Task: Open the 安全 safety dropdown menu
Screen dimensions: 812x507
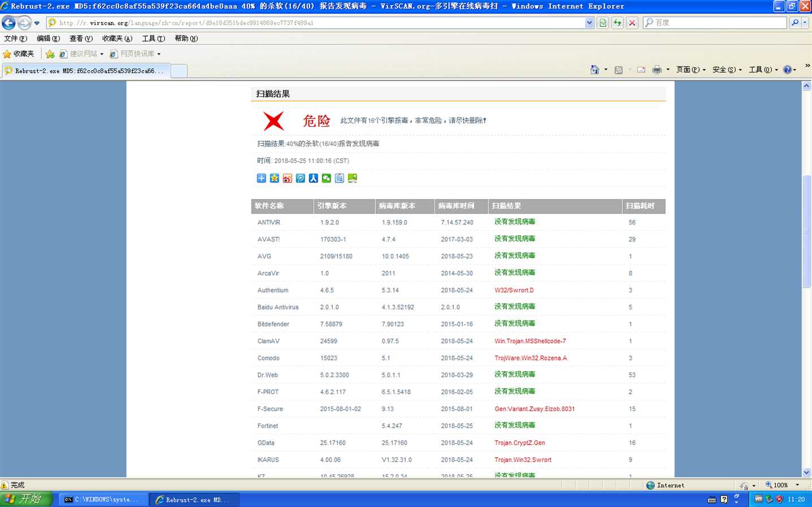Action: [727, 70]
